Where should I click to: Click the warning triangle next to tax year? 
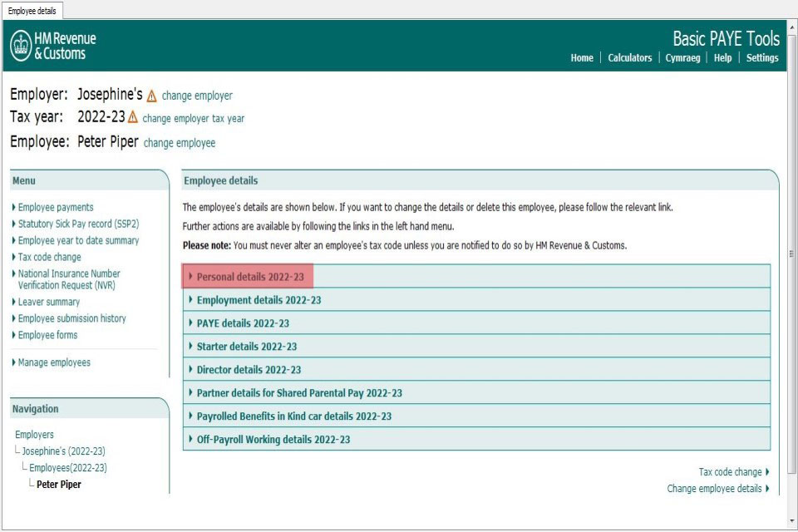coord(132,117)
